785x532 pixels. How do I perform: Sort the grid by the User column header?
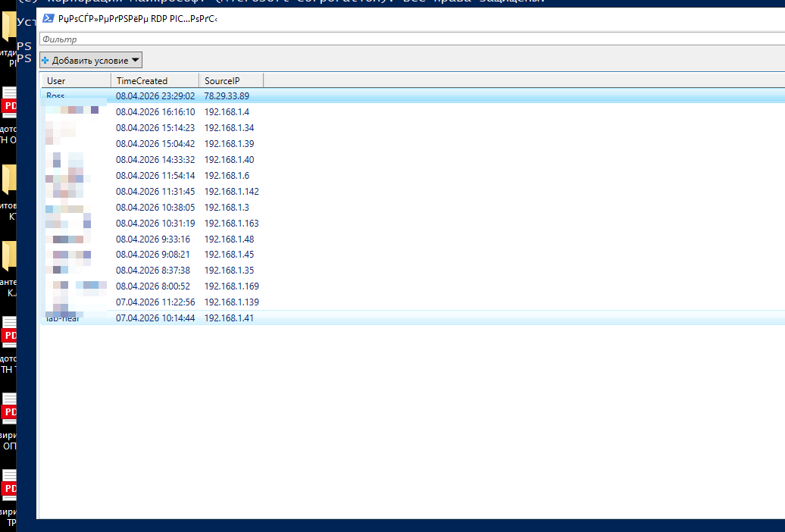click(76, 80)
